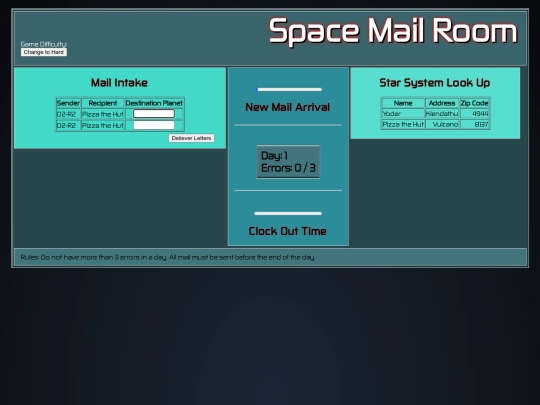Focus the first Destination Planet input field

click(154, 114)
